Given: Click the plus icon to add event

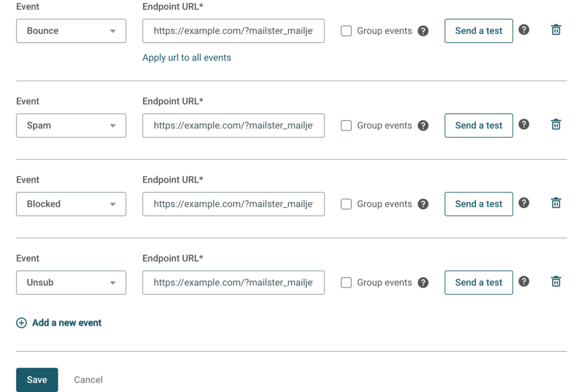Looking at the screenshot, I should pyautogui.click(x=21, y=323).
